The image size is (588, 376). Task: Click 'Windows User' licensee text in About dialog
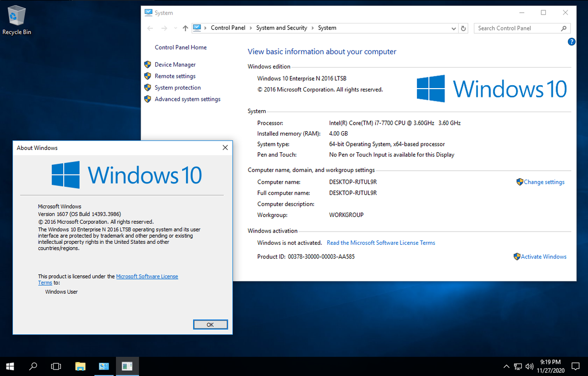(x=61, y=292)
